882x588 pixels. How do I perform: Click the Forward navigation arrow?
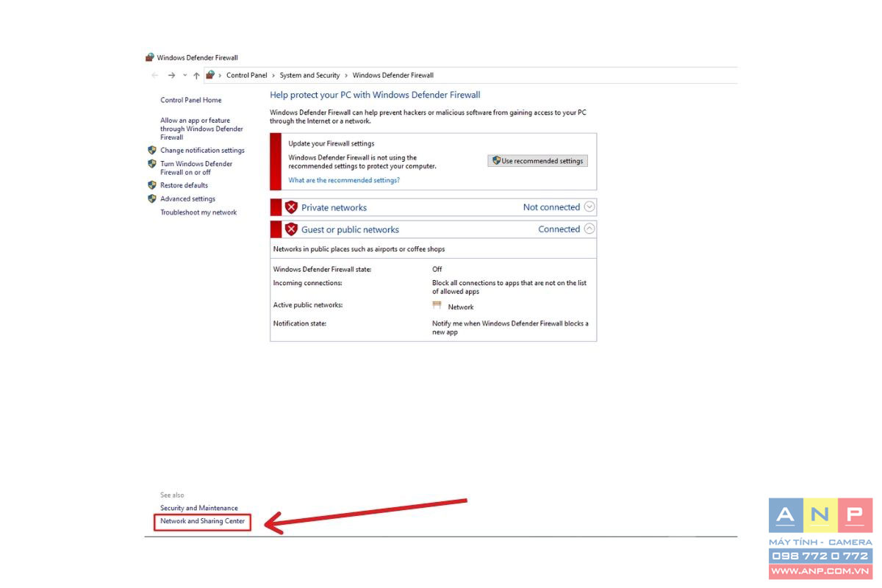tap(171, 75)
